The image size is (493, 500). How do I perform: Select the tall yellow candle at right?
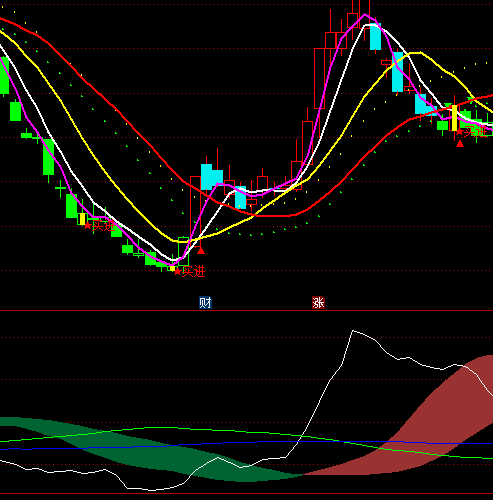pyautogui.click(x=454, y=118)
